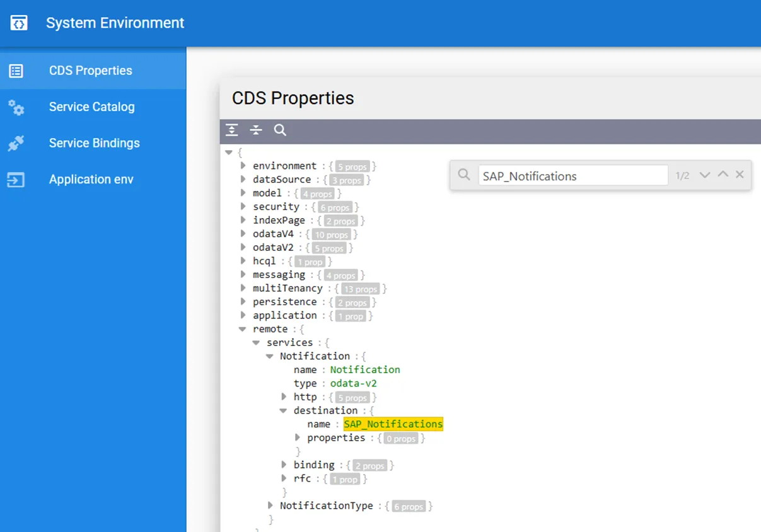Screen dimensions: 761x532
Task: Click inside the SAP_Notifications search field
Action: pos(572,175)
